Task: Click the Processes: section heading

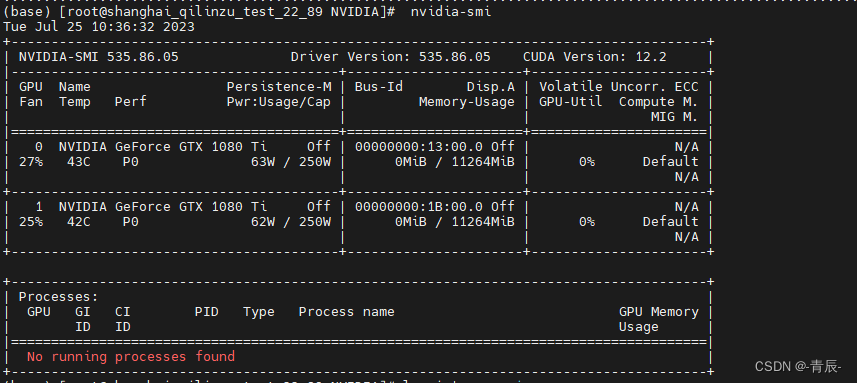Action: point(58,297)
